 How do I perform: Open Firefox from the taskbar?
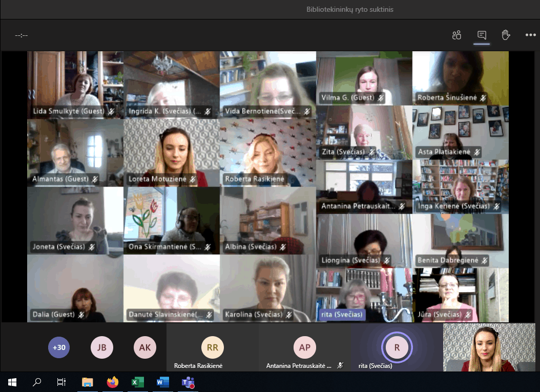112,382
